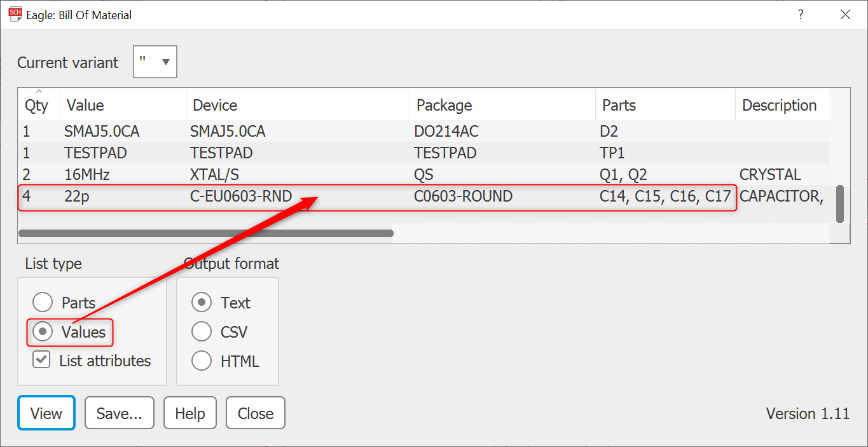
Task: Click the Eagle SCH icon in title bar
Action: point(15,15)
